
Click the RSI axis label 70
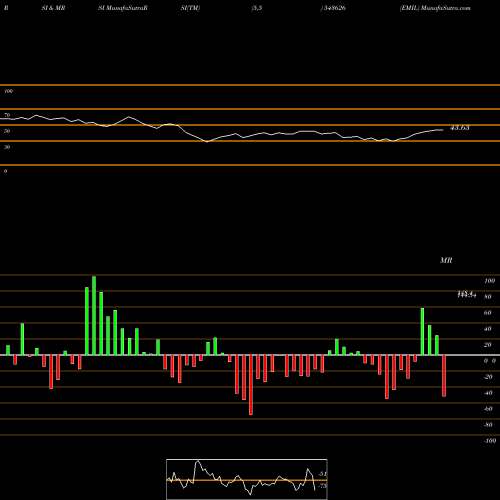pyautogui.click(x=7, y=115)
